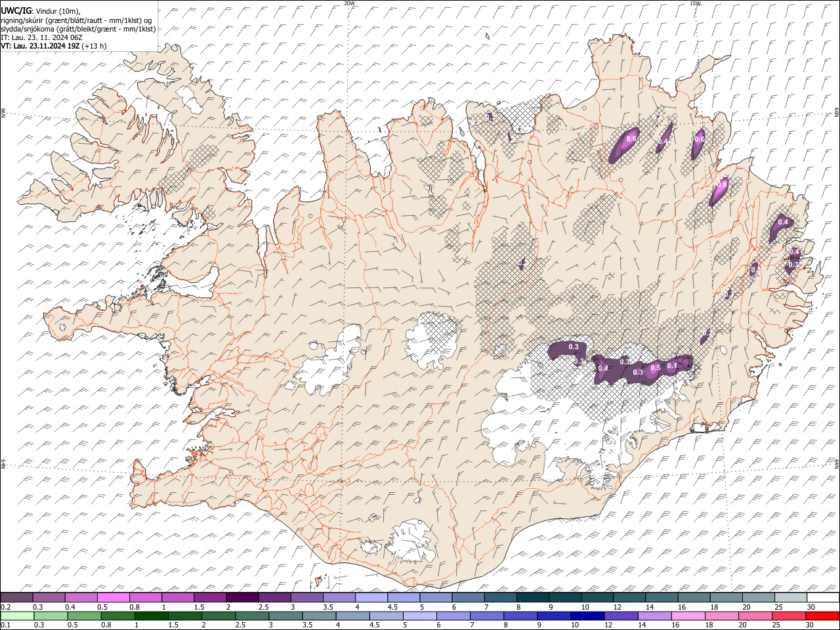
Task: Select the upper legend swatch starting at 10
Action: click(x=597, y=597)
